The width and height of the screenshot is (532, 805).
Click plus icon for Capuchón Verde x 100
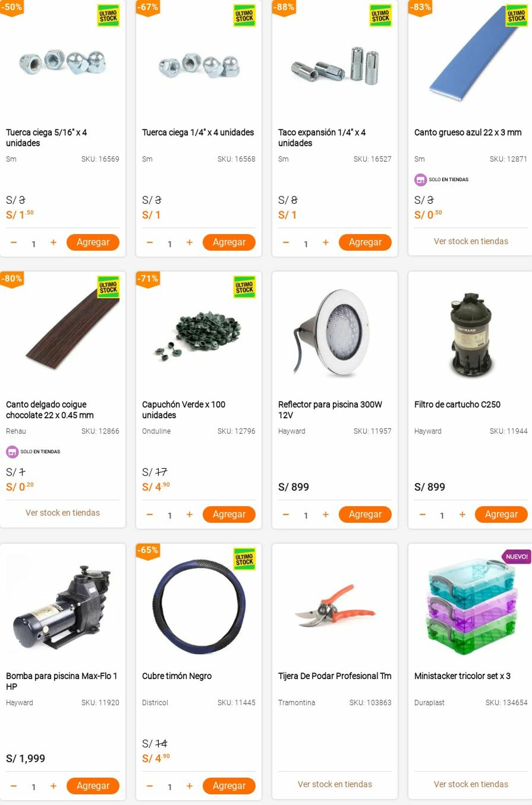pos(189,515)
